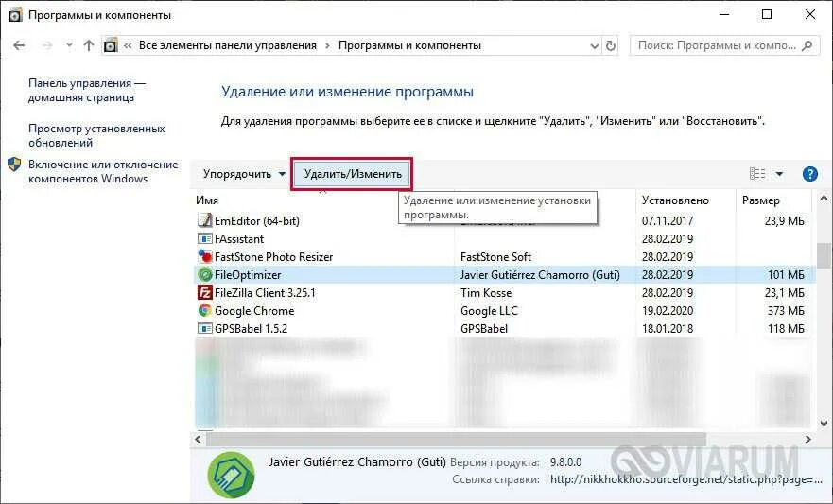The height and width of the screenshot is (504, 833).
Task: Select Google Chrome icon in list
Action: point(204,310)
